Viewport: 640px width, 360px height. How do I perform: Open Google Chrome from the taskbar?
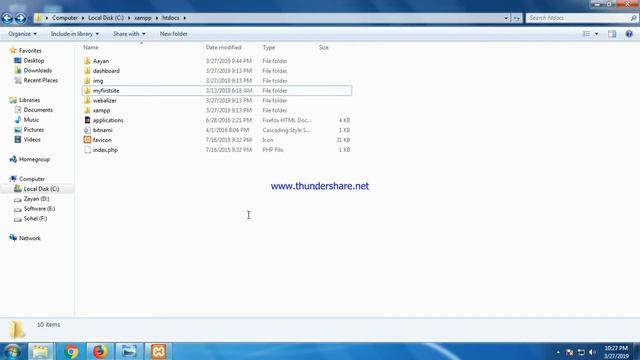(x=70, y=351)
